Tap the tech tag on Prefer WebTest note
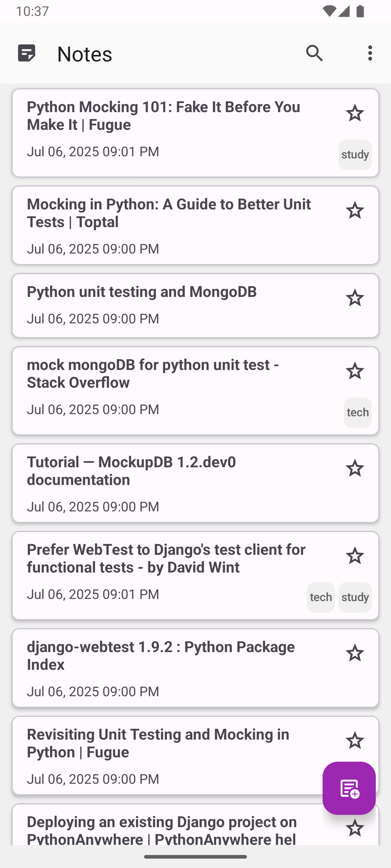The height and width of the screenshot is (868, 391). (321, 597)
